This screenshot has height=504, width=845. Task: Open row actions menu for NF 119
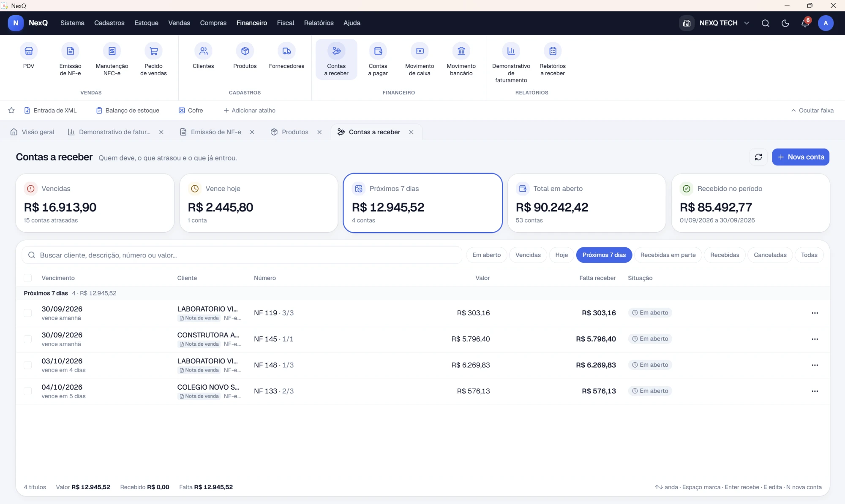pyautogui.click(x=815, y=313)
